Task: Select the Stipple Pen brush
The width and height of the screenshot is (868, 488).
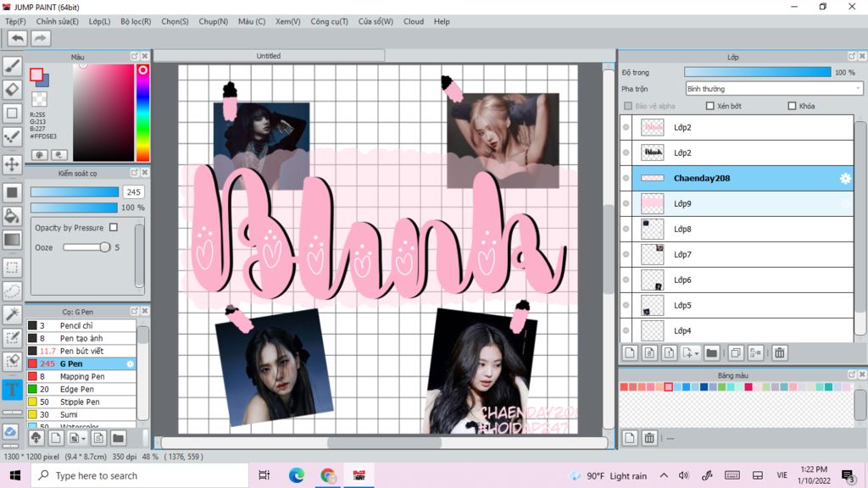Action: pos(81,402)
